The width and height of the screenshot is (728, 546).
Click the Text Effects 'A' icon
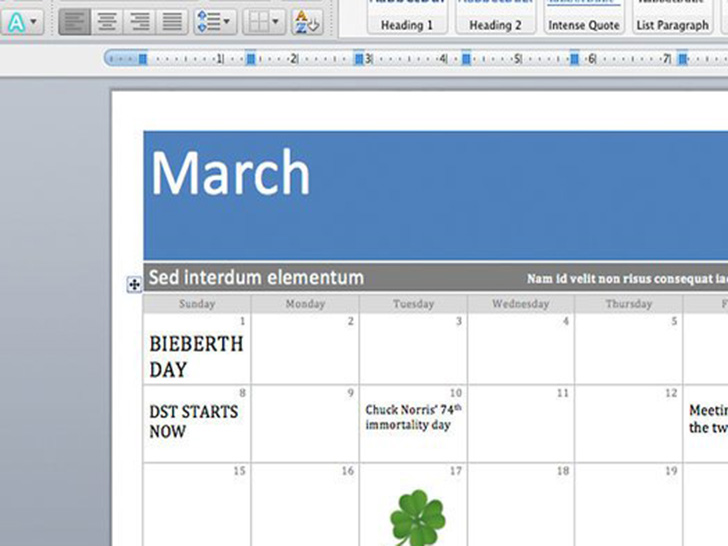pos(16,22)
